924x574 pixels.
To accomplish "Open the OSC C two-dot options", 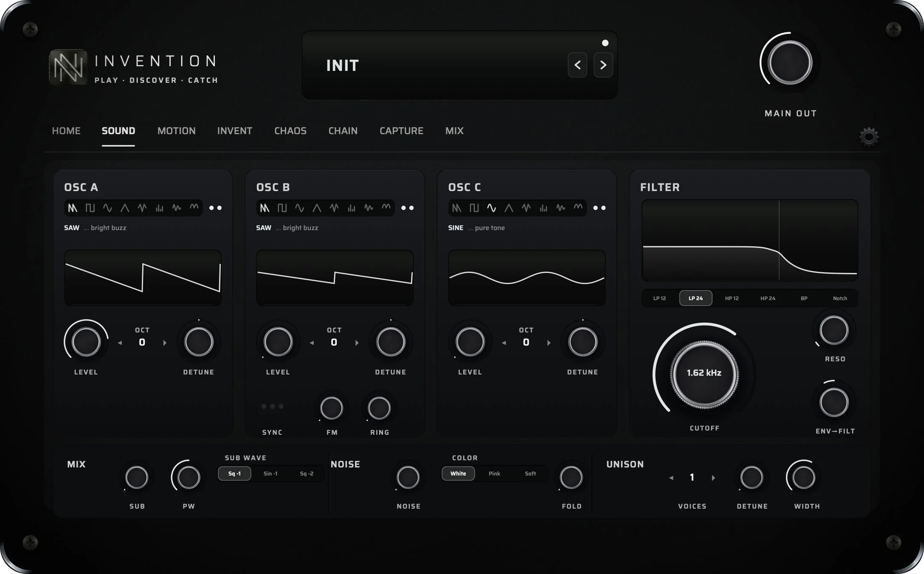I will (600, 208).
